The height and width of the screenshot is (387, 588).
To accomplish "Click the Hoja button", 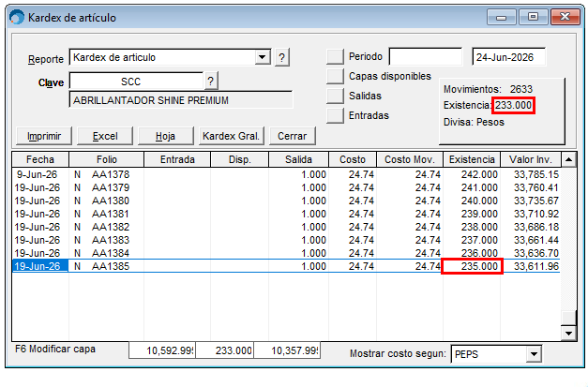I will pos(166,136).
